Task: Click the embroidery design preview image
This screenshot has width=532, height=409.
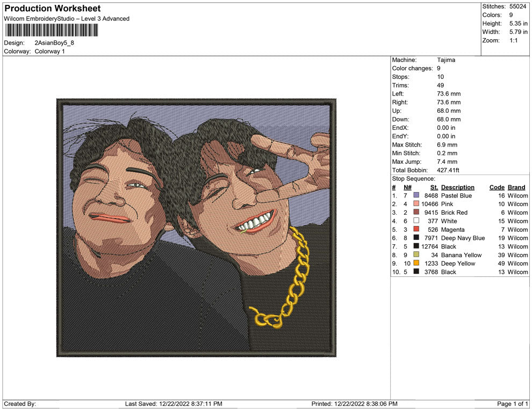Action: 196,228
